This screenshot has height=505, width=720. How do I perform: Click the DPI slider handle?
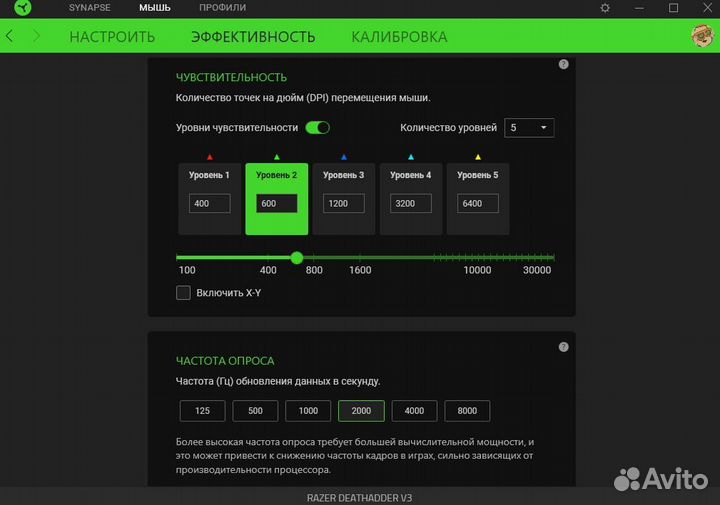coord(297,258)
